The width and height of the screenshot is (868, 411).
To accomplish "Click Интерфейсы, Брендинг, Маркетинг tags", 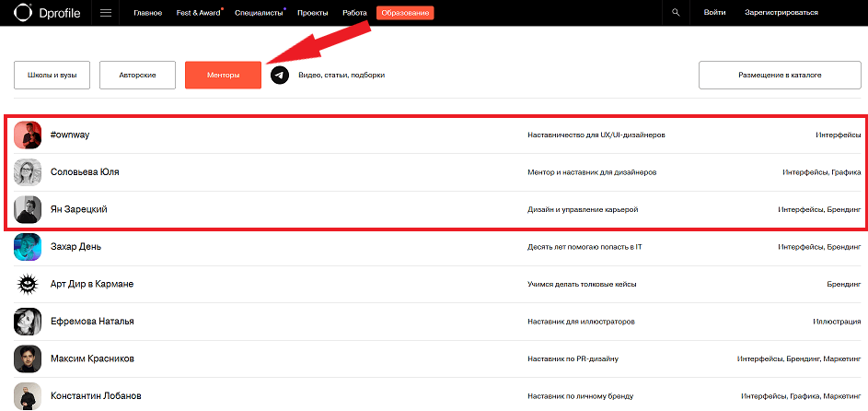I will pos(799,358).
